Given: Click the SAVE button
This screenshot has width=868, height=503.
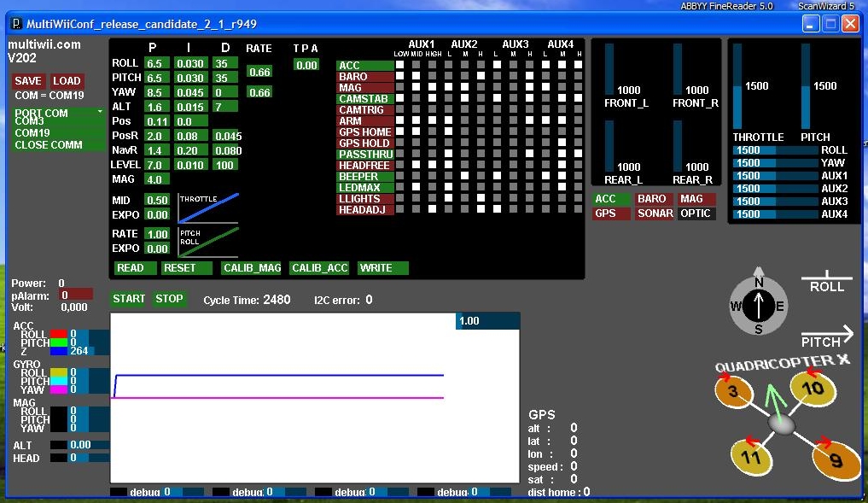Looking at the screenshot, I should pyautogui.click(x=28, y=81).
